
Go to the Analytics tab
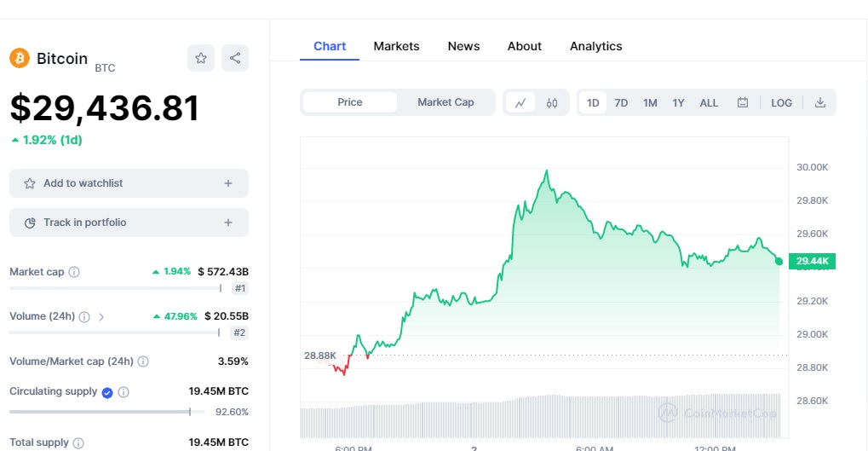pyautogui.click(x=596, y=47)
